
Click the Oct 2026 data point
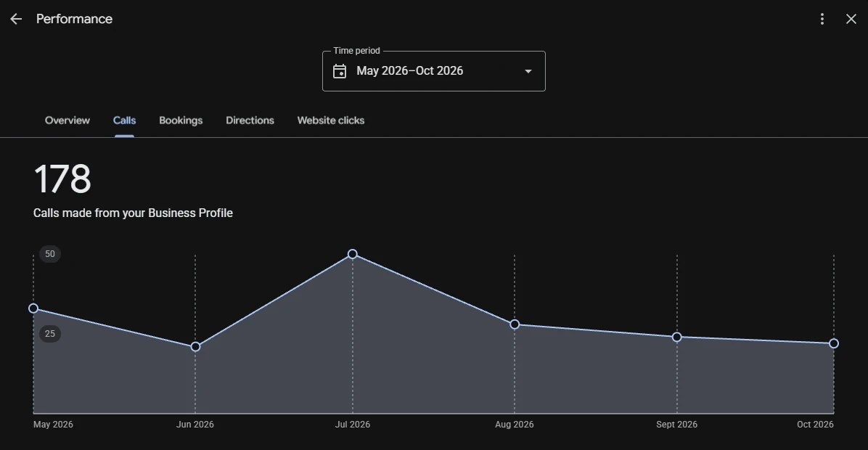tap(834, 344)
